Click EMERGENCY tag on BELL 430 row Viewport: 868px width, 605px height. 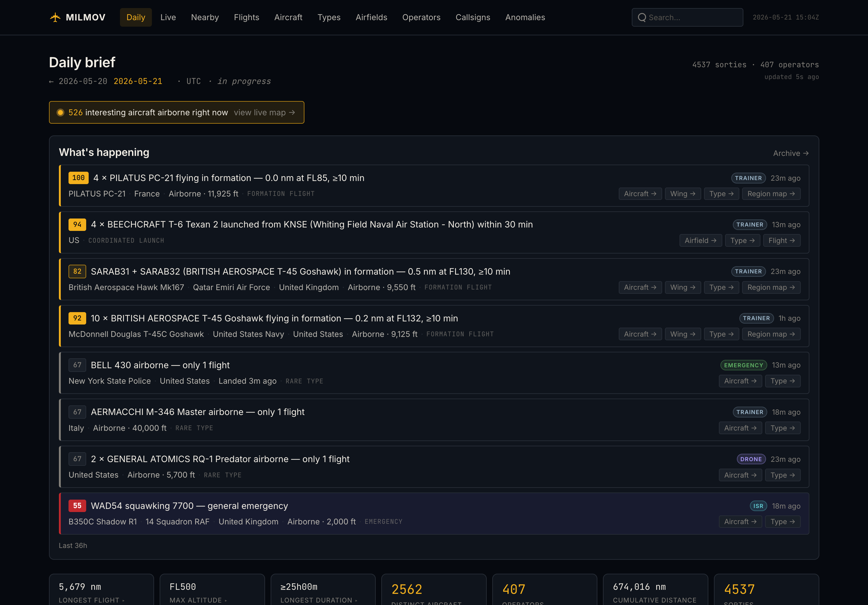point(743,365)
